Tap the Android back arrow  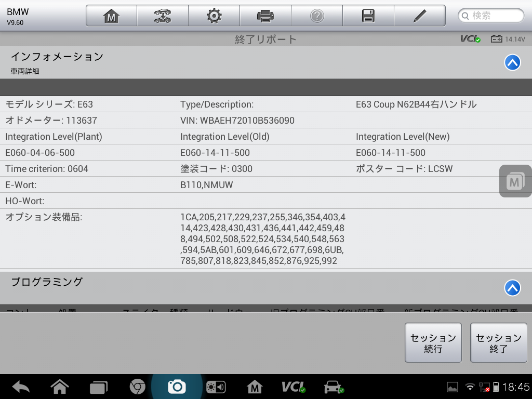(21, 387)
